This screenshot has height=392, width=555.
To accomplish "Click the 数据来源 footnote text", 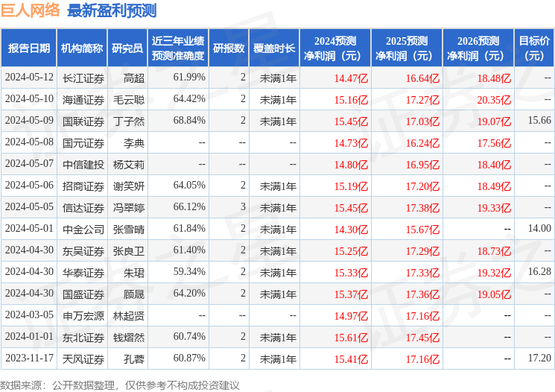I will click(120, 385).
